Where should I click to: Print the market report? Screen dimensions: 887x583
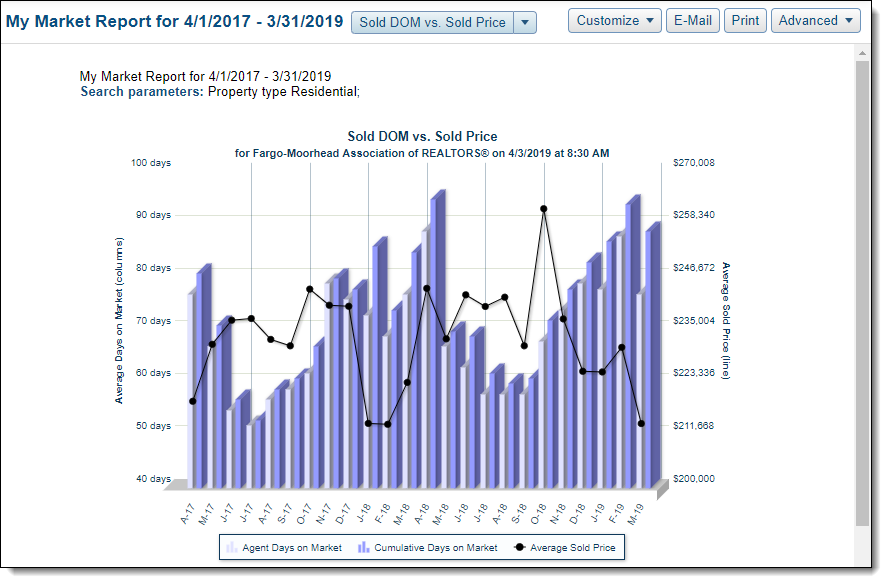tap(745, 20)
